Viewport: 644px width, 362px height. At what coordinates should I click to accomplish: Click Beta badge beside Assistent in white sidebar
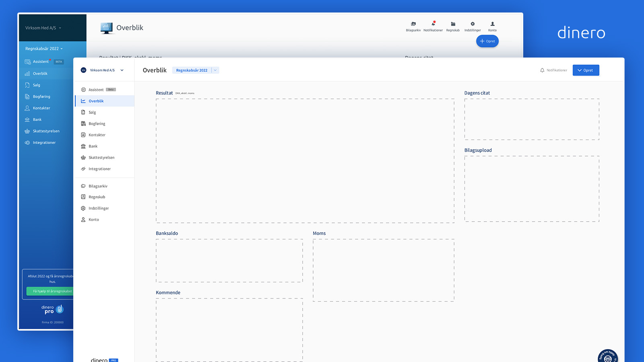[111, 90]
